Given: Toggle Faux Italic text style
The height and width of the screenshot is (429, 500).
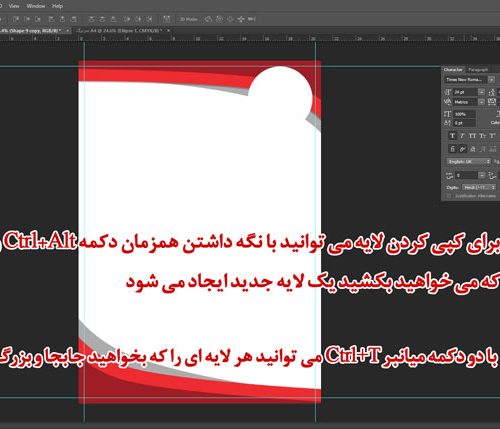Looking at the screenshot, I should (x=462, y=136).
